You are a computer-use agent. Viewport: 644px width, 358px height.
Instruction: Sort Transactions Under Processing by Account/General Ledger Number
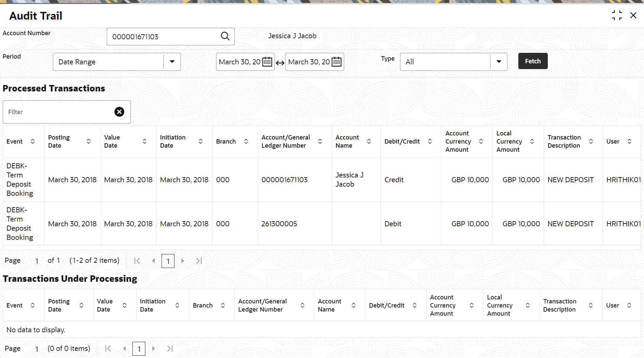(302, 305)
